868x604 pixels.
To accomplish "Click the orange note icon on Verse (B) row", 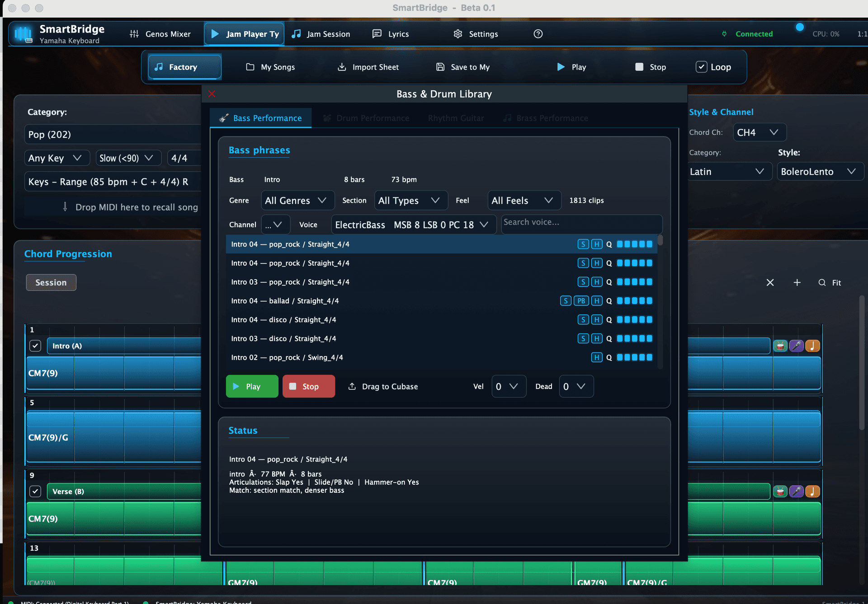I will tap(813, 492).
